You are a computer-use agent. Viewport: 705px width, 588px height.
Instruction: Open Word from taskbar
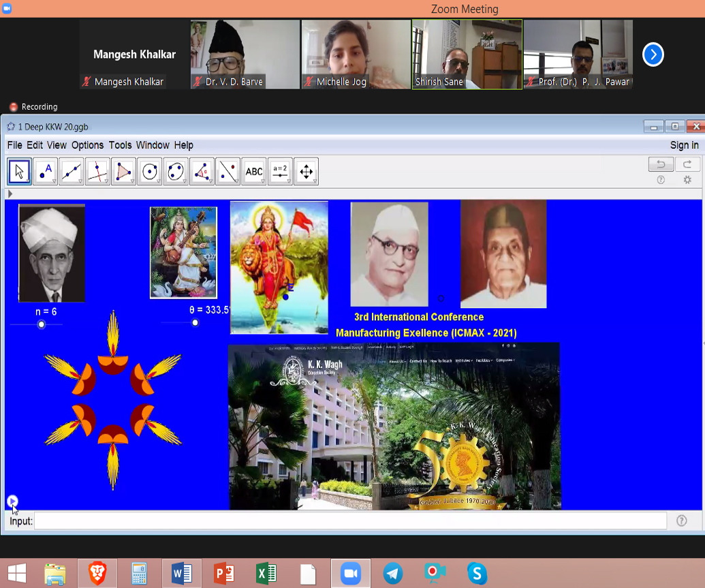[x=182, y=574]
